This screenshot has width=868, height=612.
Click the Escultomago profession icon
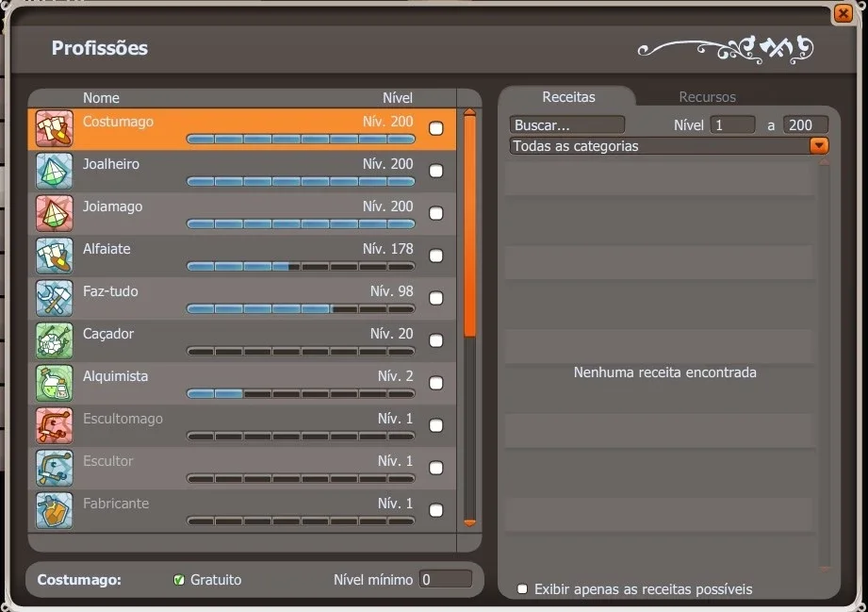(55, 425)
